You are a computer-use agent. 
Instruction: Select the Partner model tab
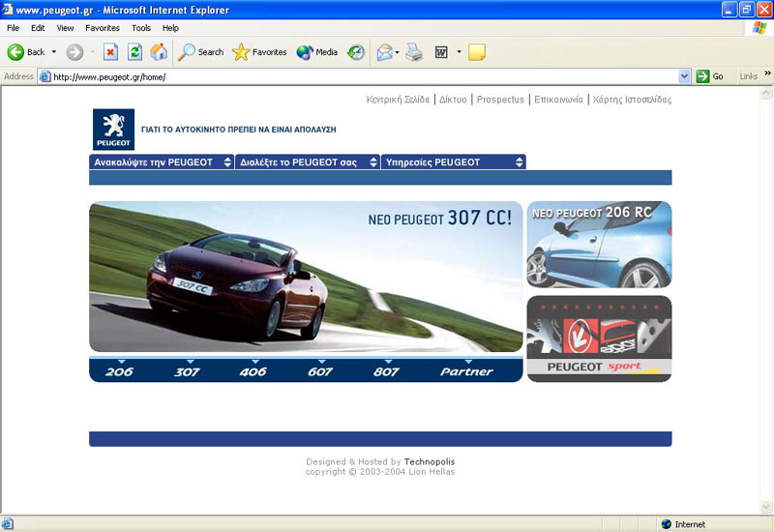pos(466,371)
